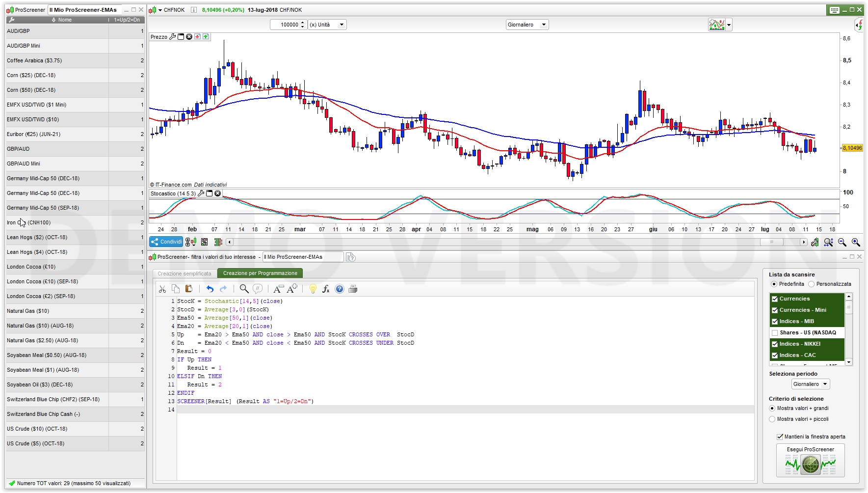The height and width of the screenshot is (493, 868).
Task: Open the fx function library icon
Action: tap(326, 289)
